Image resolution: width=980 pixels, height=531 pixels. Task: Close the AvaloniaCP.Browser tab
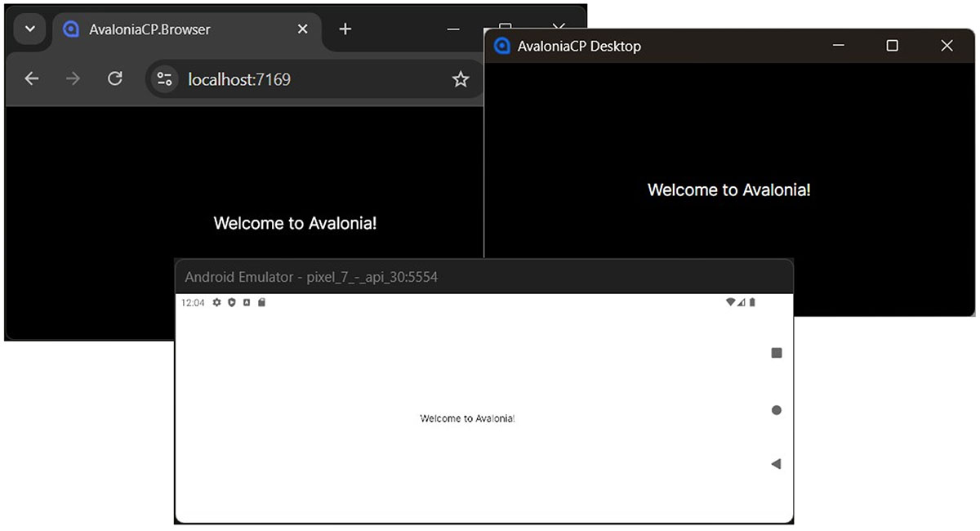click(302, 29)
